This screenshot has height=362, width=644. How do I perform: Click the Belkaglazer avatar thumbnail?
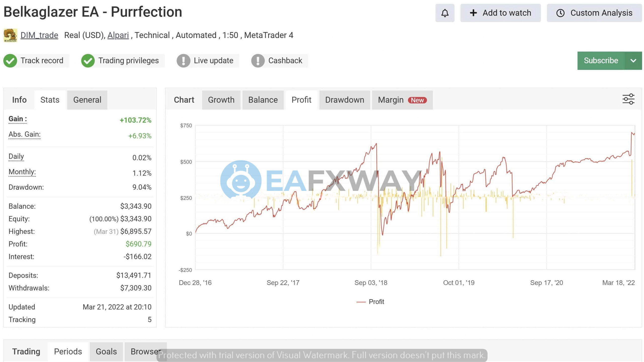pyautogui.click(x=10, y=35)
